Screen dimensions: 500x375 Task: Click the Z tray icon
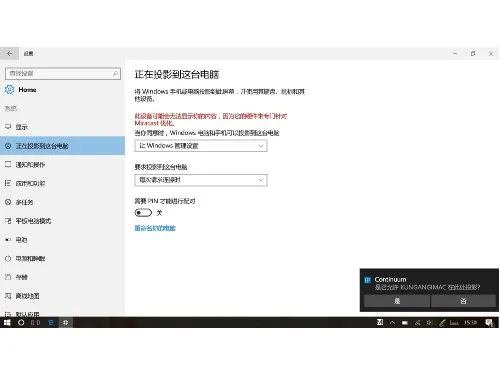coord(380,322)
